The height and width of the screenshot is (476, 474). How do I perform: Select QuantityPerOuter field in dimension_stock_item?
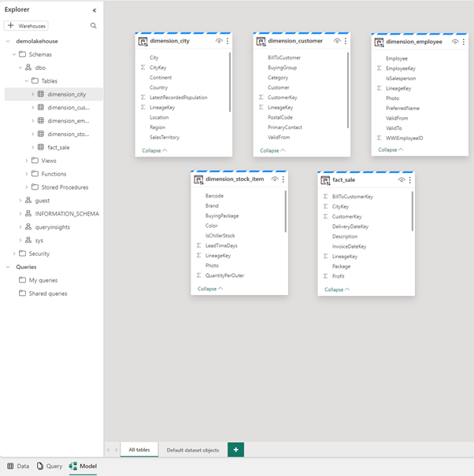(x=224, y=275)
